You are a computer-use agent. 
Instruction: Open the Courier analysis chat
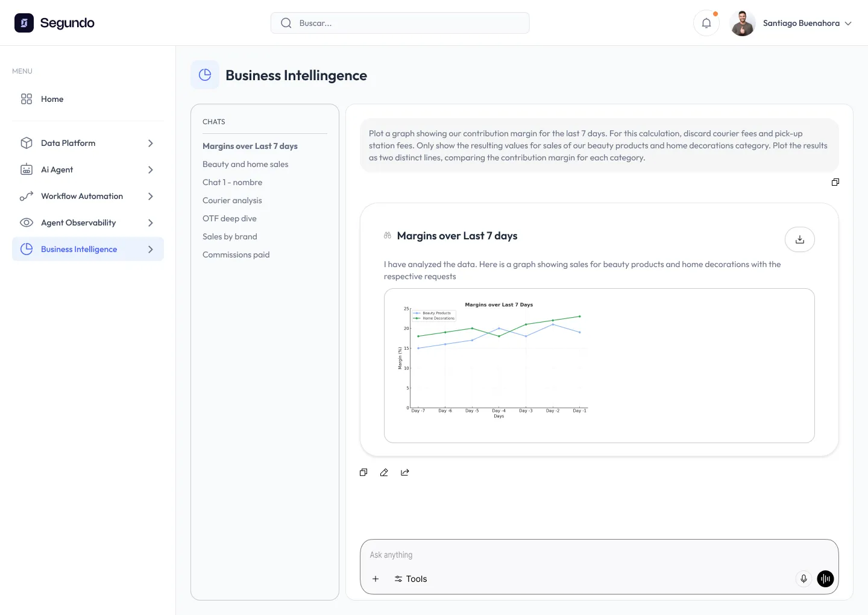click(x=232, y=200)
